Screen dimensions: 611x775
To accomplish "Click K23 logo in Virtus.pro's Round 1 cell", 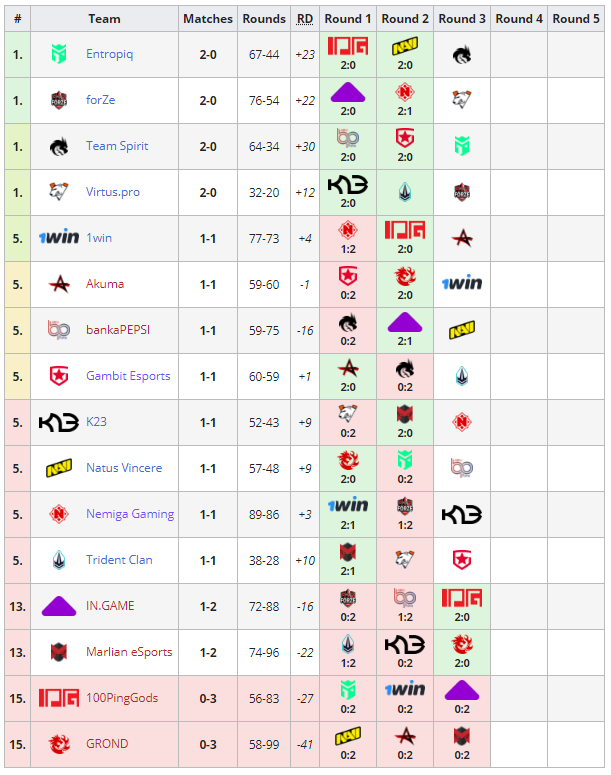I will tap(348, 185).
